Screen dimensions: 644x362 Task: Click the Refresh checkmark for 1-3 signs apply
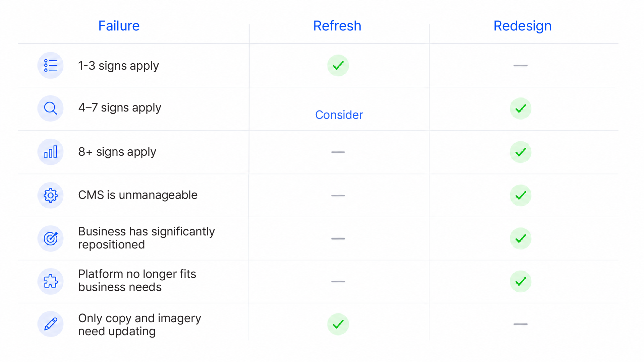(x=338, y=65)
